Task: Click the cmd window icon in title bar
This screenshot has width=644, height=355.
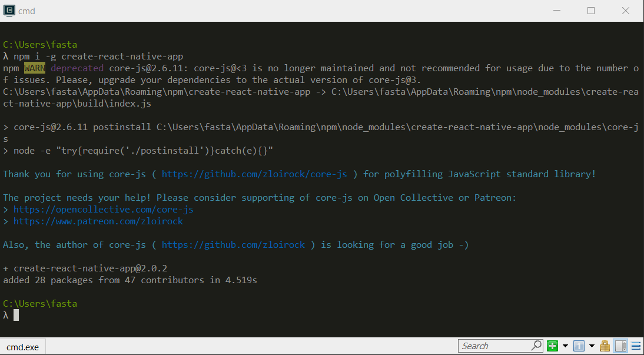Action: pyautogui.click(x=9, y=11)
